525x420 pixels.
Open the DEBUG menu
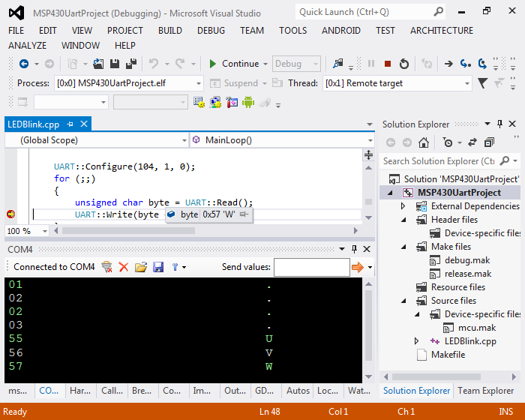point(211,31)
